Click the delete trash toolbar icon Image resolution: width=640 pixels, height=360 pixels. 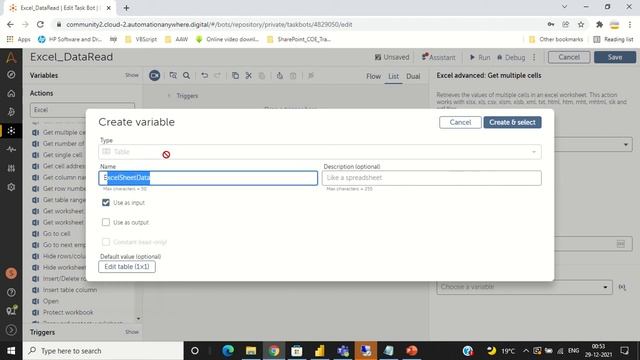click(x=293, y=76)
